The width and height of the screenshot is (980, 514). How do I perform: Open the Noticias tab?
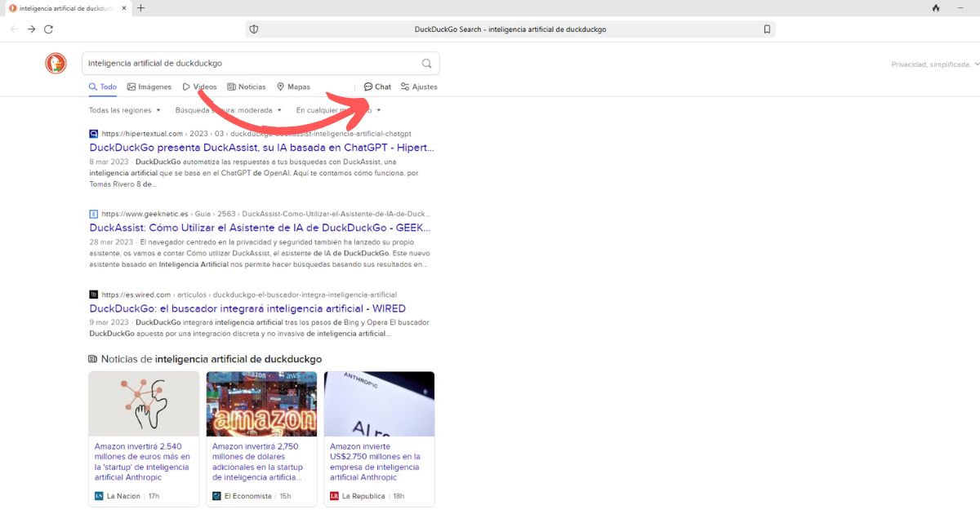247,86
